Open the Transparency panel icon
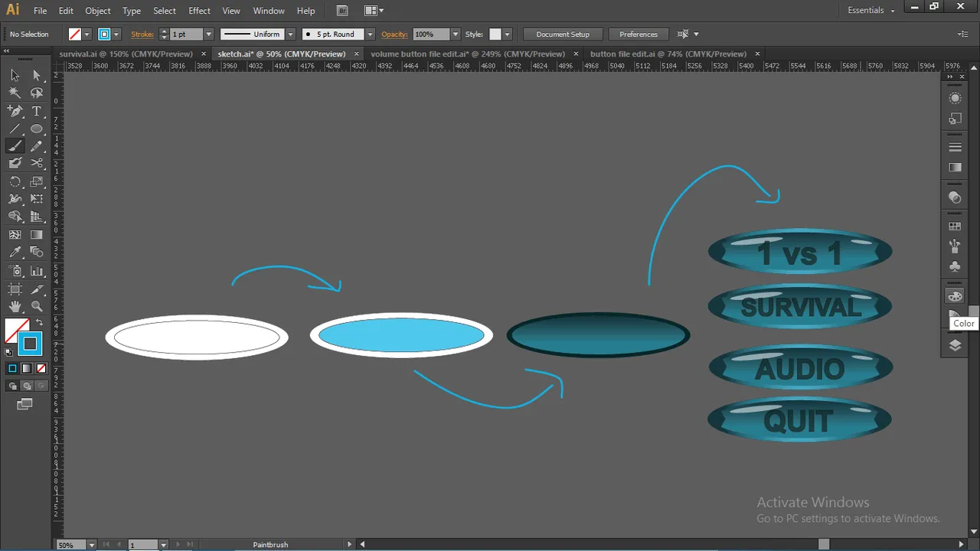 click(955, 197)
